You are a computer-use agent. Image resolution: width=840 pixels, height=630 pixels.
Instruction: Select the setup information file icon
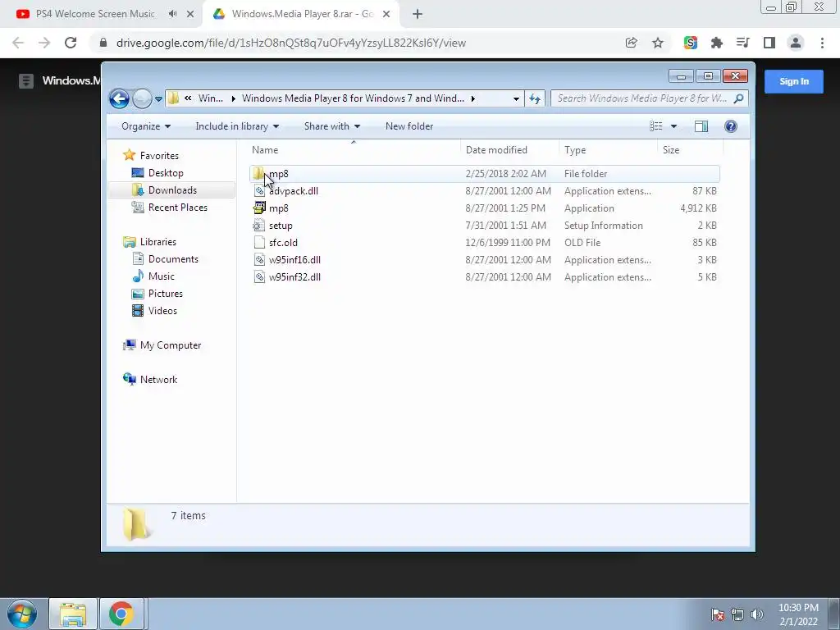pos(259,225)
